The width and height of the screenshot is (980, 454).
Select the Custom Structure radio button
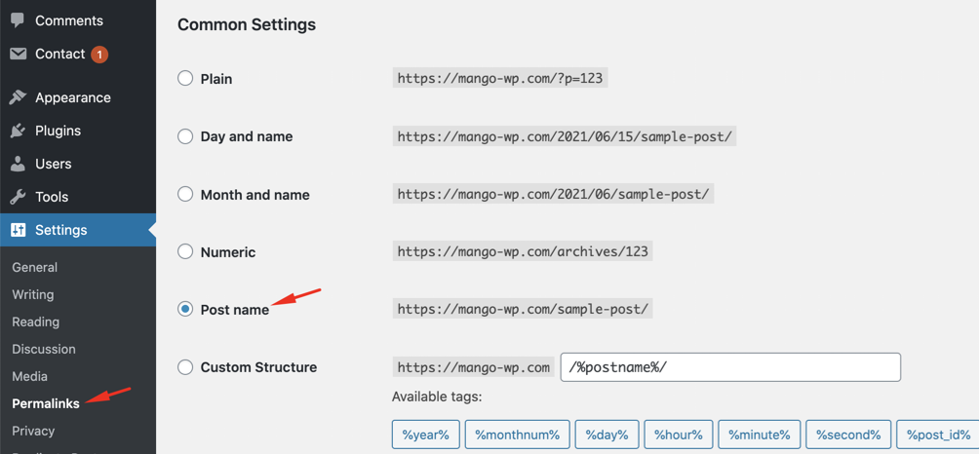pos(185,367)
